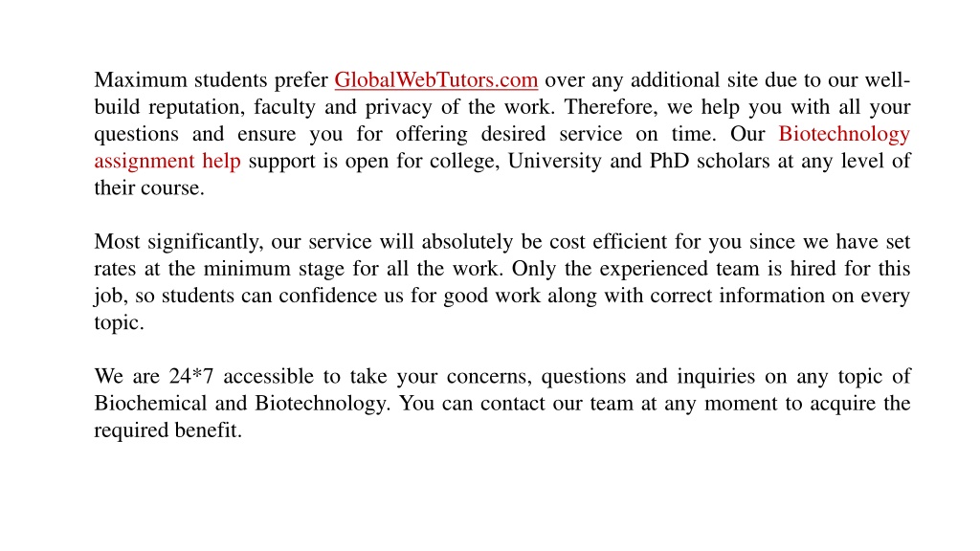
Task: Open the GlobalWebTutors.com hyperlink
Action: 435,80
